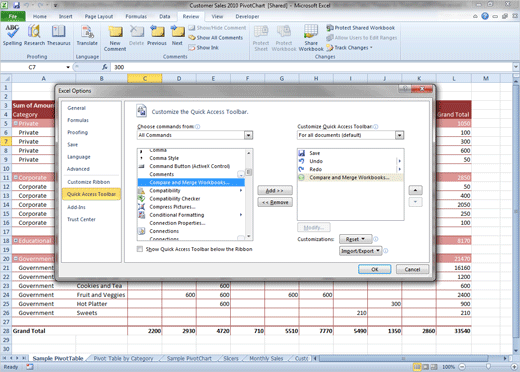Click the insert function fx icon
This screenshot has width=520, height=372.
coord(105,67)
